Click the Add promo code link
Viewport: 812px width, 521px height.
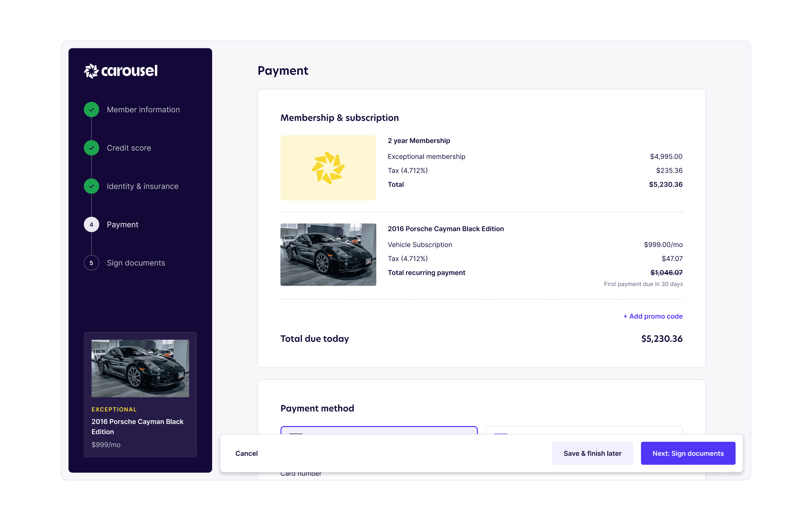pyautogui.click(x=653, y=316)
